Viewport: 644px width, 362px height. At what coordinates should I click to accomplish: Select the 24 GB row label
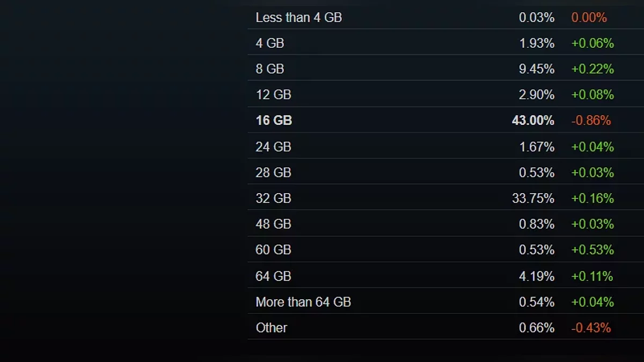[x=273, y=147]
